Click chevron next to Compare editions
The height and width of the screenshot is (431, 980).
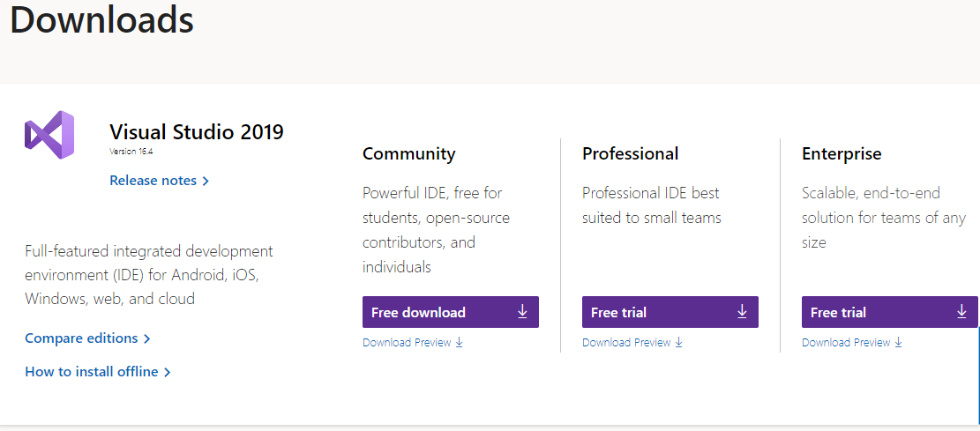pyautogui.click(x=147, y=339)
